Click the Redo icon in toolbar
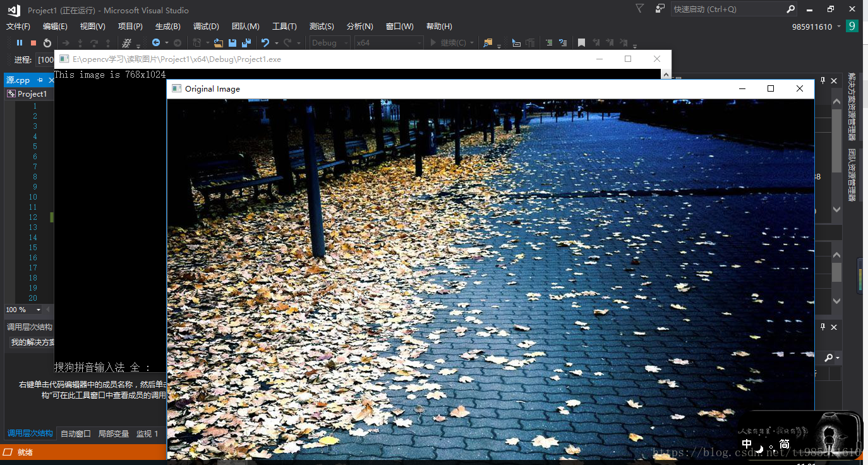This screenshot has height=465, width=868. [287, 43]
